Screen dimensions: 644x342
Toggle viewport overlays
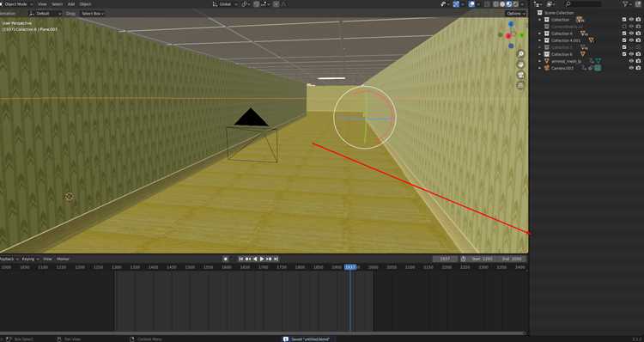click(x=471, y=4)
